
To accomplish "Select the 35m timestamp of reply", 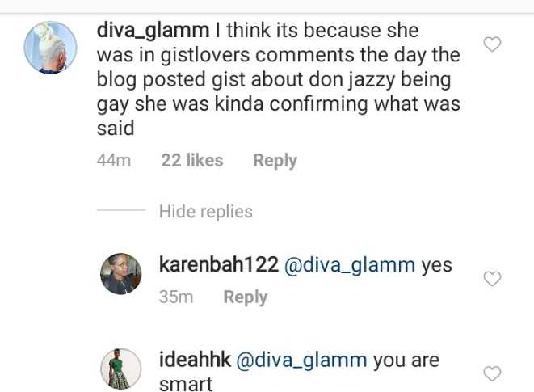I will (x=176, y=297).
